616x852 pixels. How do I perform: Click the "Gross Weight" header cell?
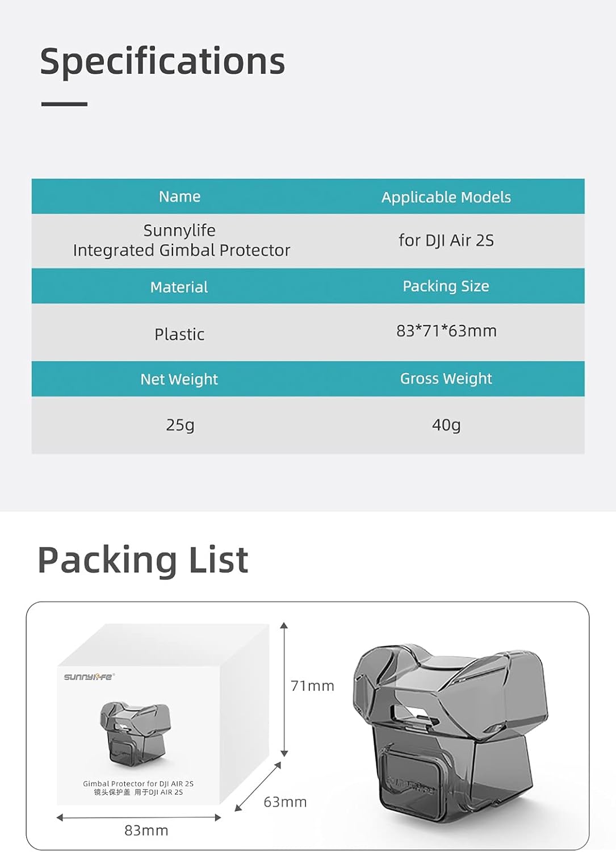coord(446,378)
